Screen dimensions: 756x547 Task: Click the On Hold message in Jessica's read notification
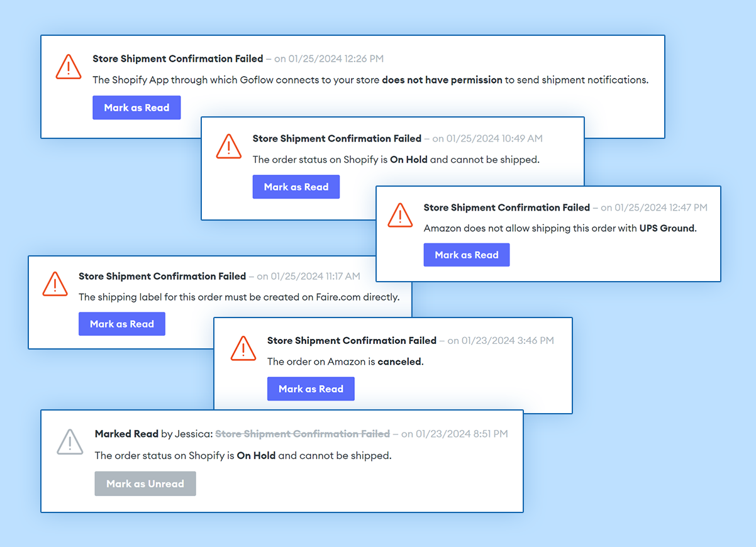pos(243,455)
